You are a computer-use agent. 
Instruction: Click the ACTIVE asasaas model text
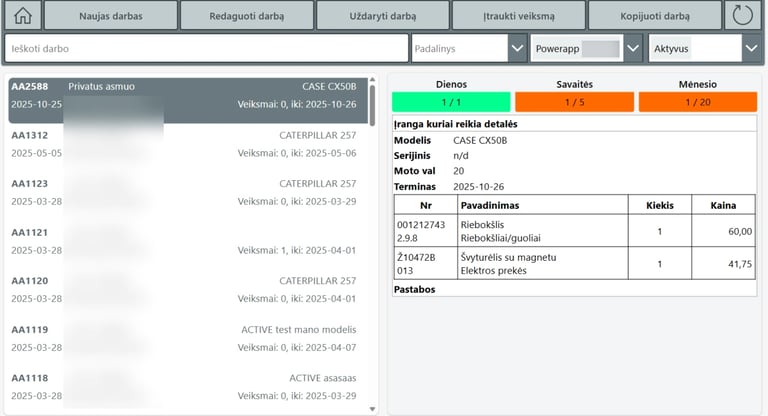pyautogui.click(x=323, y=378)
